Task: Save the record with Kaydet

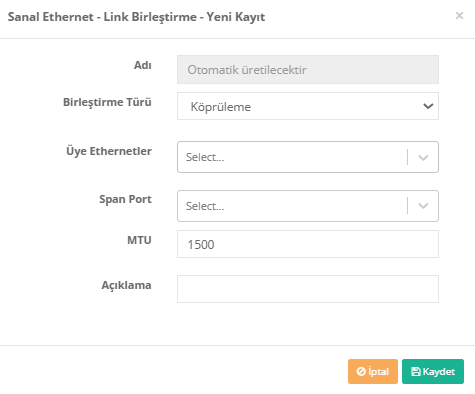Action: pyautogui.click(x=433, y=371)
